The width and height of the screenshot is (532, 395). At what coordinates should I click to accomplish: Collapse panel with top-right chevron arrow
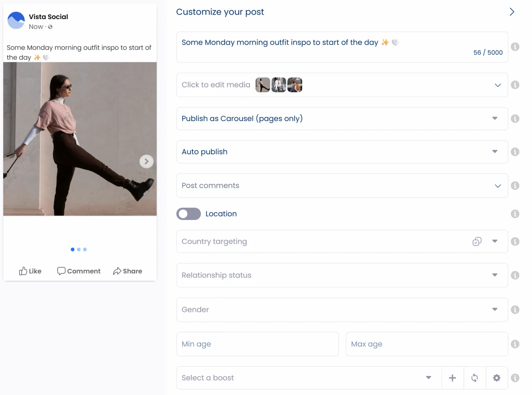pyautogui.click(x=512, y=12)
